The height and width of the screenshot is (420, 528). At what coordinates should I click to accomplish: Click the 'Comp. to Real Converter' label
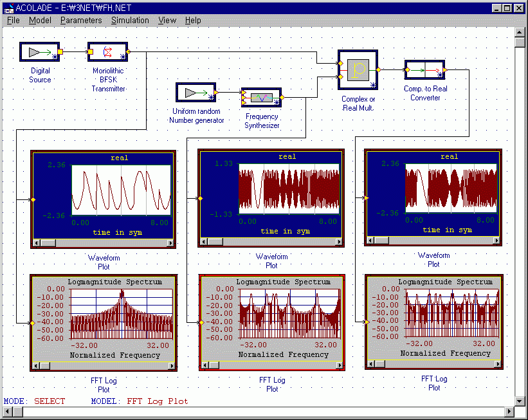coord(425,93)
